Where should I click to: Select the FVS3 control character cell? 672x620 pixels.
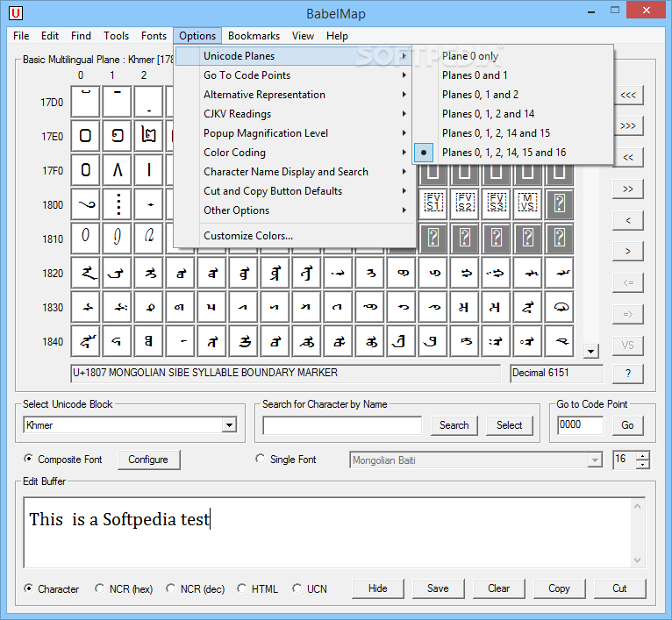(x=497, y=203)
